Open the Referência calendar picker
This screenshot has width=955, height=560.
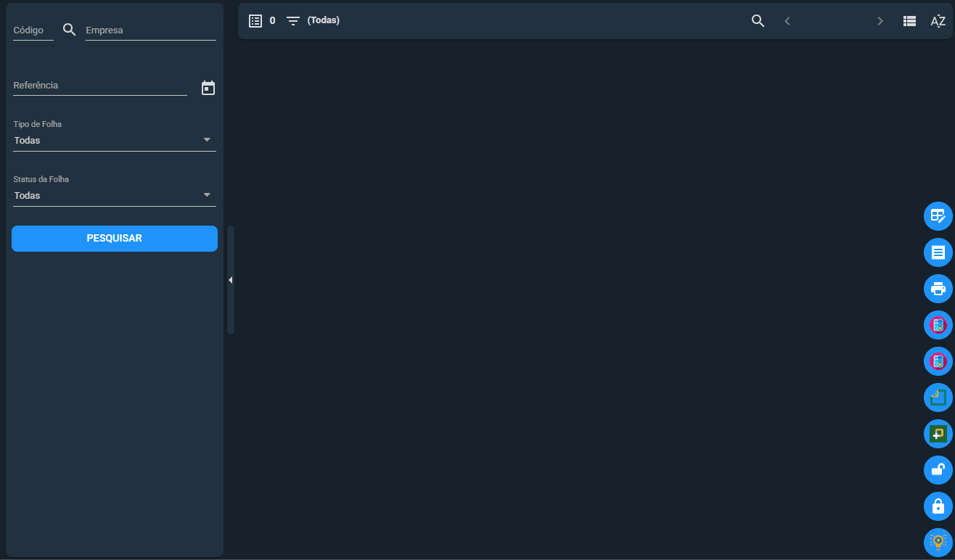(208, 88)
